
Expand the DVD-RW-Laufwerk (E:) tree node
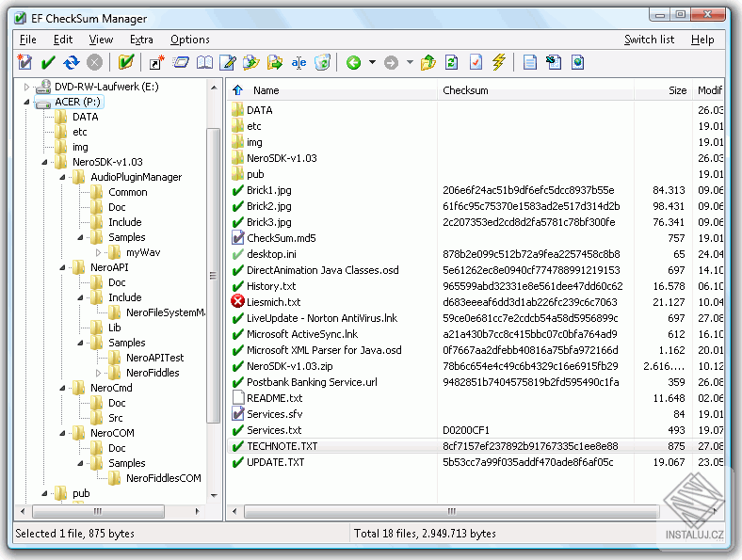click(26, 87)
